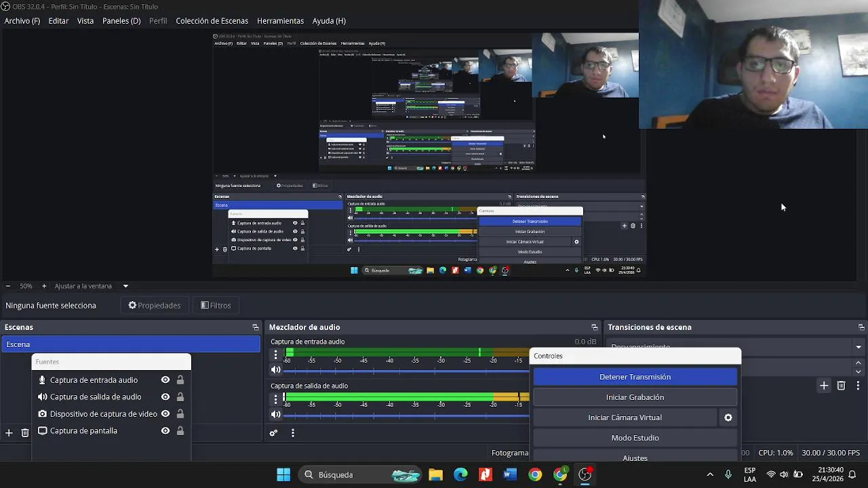Hide the Captura de entrada audio source
Viewport: 868px width, 488px height.
point(165,380)
